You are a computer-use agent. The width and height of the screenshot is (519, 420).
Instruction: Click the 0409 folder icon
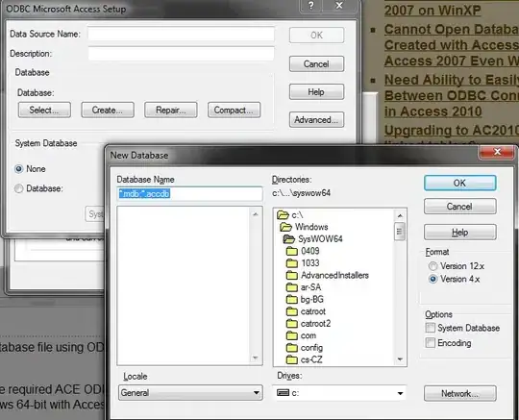[292, 251]
